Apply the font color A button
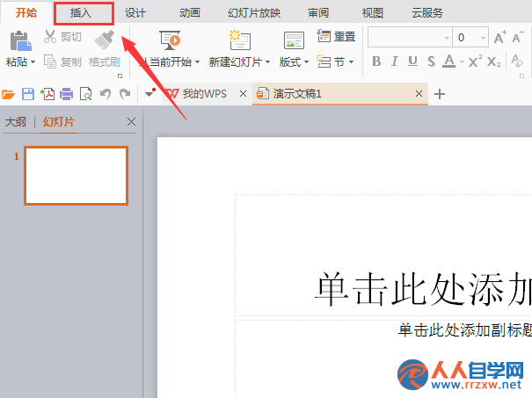 tap(449, 61)
